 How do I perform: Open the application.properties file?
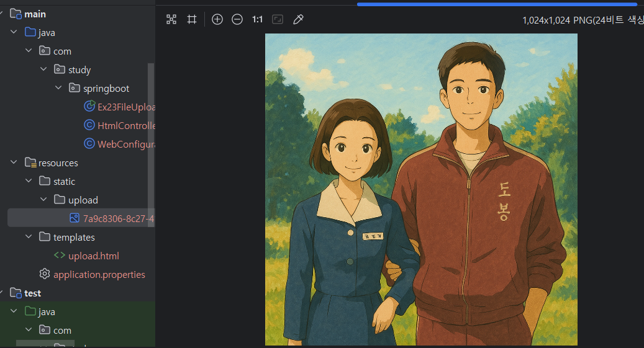(99, 274)
